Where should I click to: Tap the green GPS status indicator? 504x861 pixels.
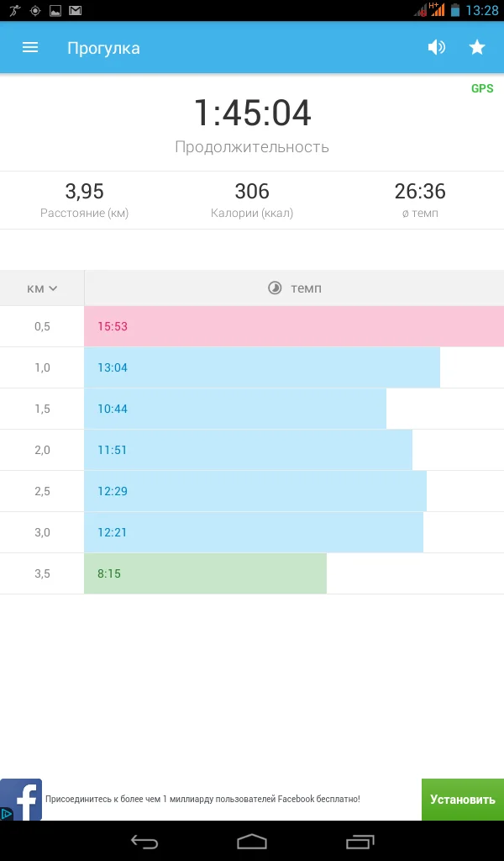coord(482,88)
